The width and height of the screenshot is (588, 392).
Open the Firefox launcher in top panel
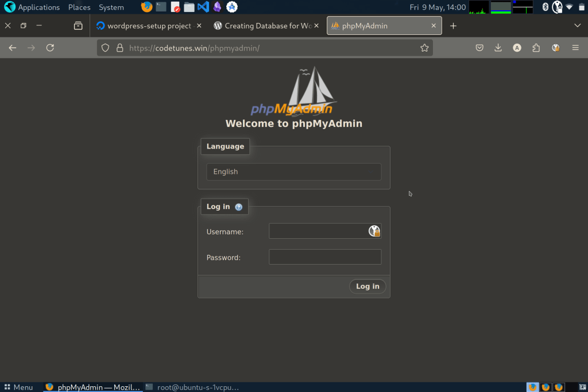click(x=146, y=7)
